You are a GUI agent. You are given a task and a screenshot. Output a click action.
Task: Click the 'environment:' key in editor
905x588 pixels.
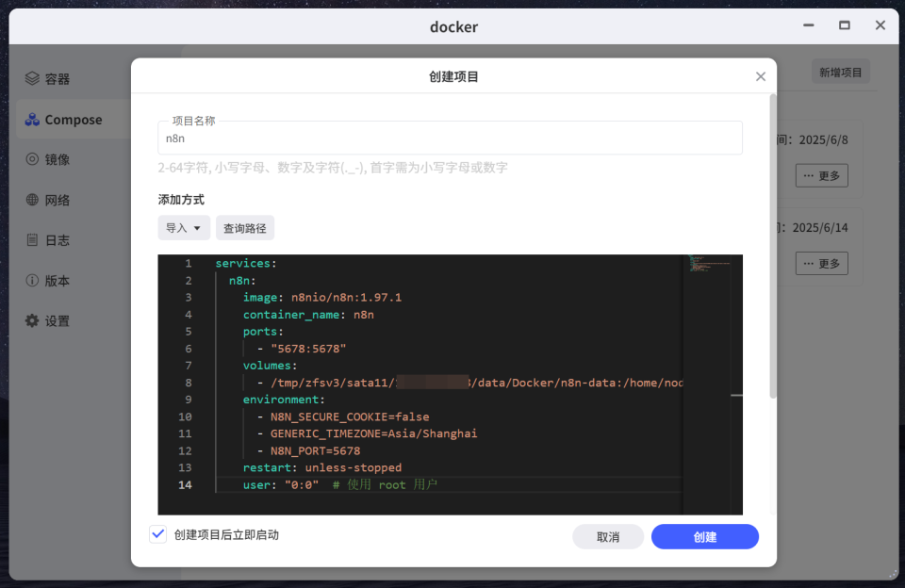click(284, 400)
